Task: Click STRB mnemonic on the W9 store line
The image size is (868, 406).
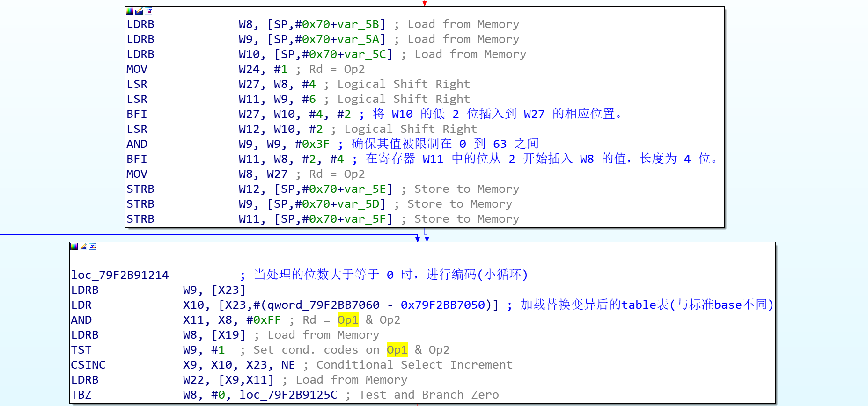Action: tap(140, 204)
